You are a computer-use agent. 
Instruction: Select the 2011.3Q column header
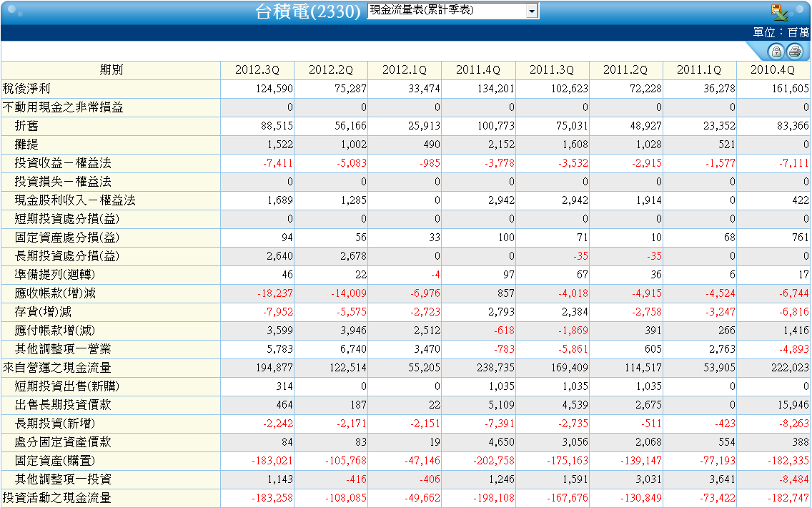[552, 70]
